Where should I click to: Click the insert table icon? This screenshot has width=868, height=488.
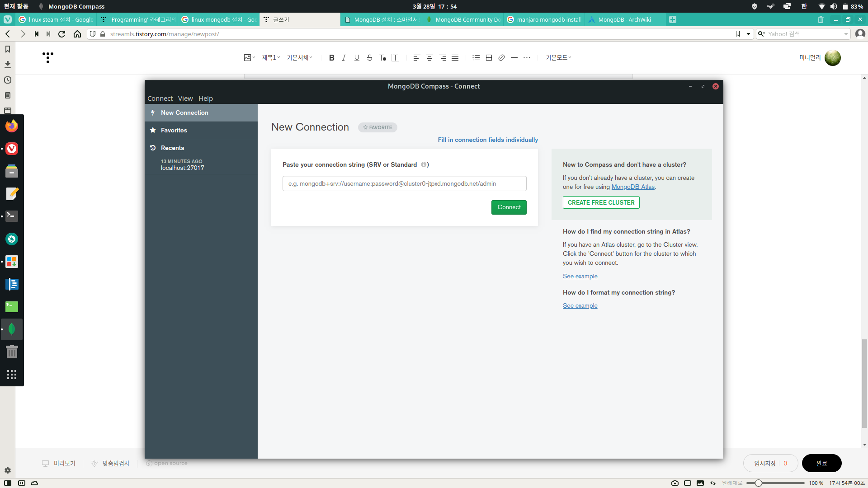tap(489, 58)
